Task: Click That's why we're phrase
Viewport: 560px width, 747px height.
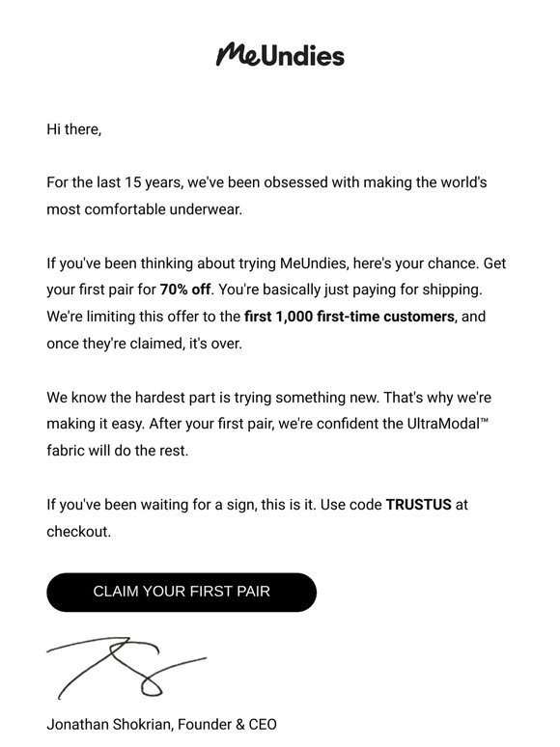Action: (x=437, y=398)
